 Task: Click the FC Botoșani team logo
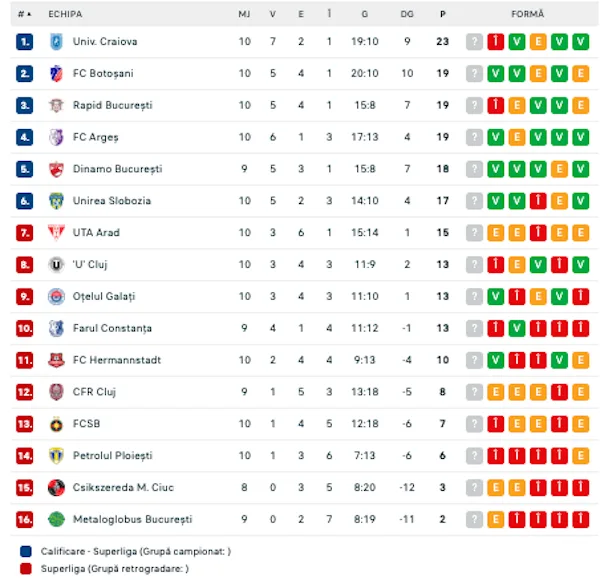pos(56,73)
